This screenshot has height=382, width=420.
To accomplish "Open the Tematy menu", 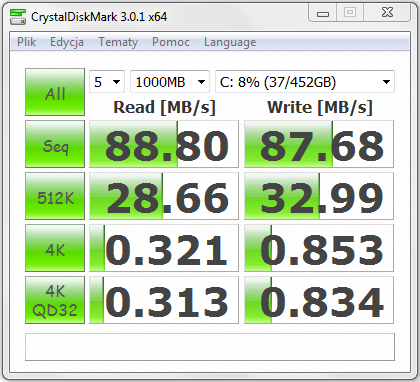I will 118,42.
